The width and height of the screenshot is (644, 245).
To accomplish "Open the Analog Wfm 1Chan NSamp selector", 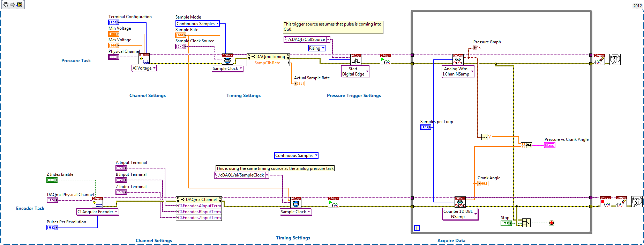I will [x=458, y=72].
